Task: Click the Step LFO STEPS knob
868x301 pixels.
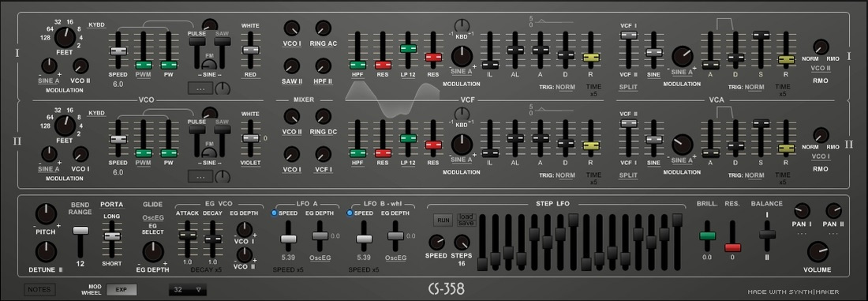Action: click(462, 243)
